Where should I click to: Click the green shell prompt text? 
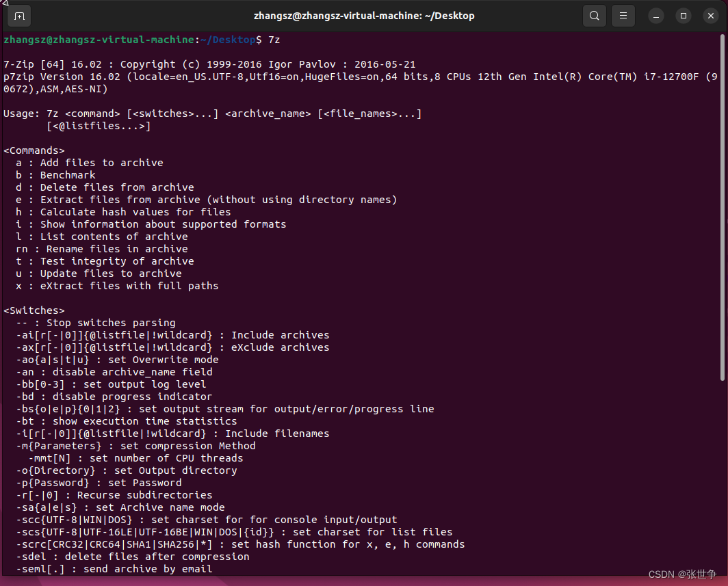click(x=94, y=40)
